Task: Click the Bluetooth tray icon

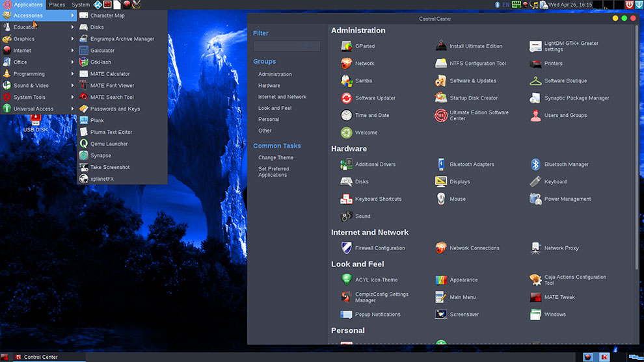Action: [x=497, y=5]
